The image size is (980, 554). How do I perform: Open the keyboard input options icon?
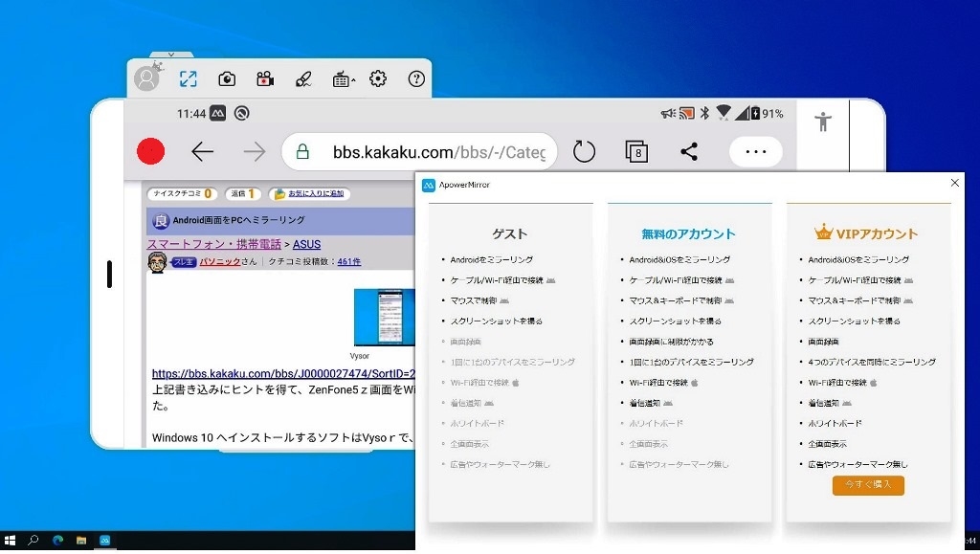pos(344,79)
